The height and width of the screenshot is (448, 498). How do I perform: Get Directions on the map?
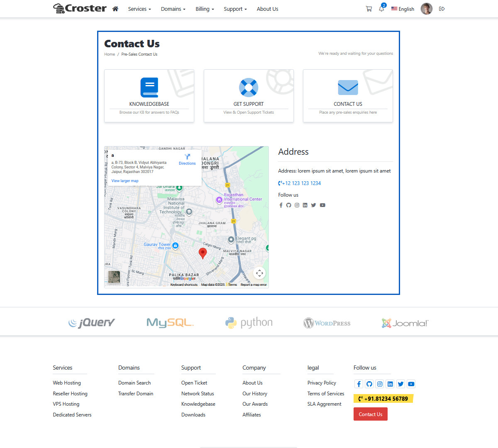(187, 159)
